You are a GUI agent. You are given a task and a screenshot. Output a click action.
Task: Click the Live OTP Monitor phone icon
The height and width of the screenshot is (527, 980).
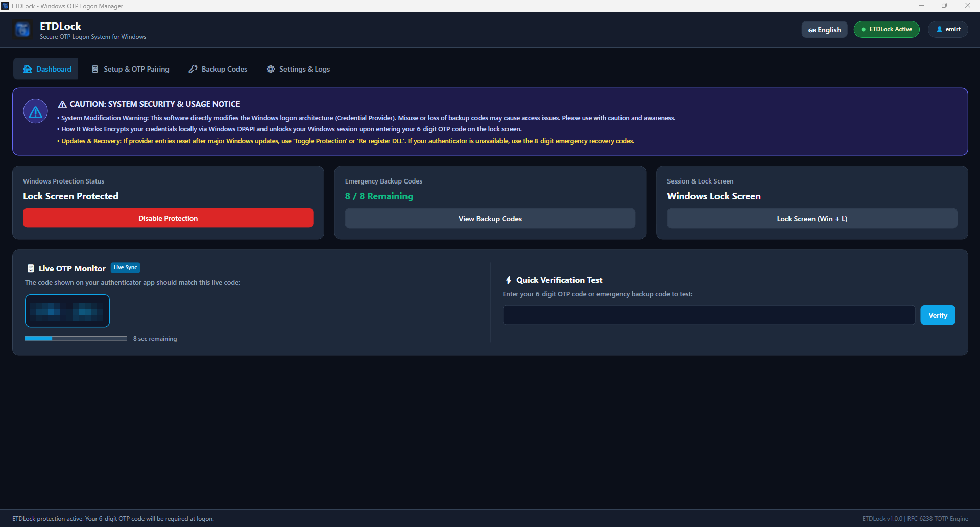point(31,268)
